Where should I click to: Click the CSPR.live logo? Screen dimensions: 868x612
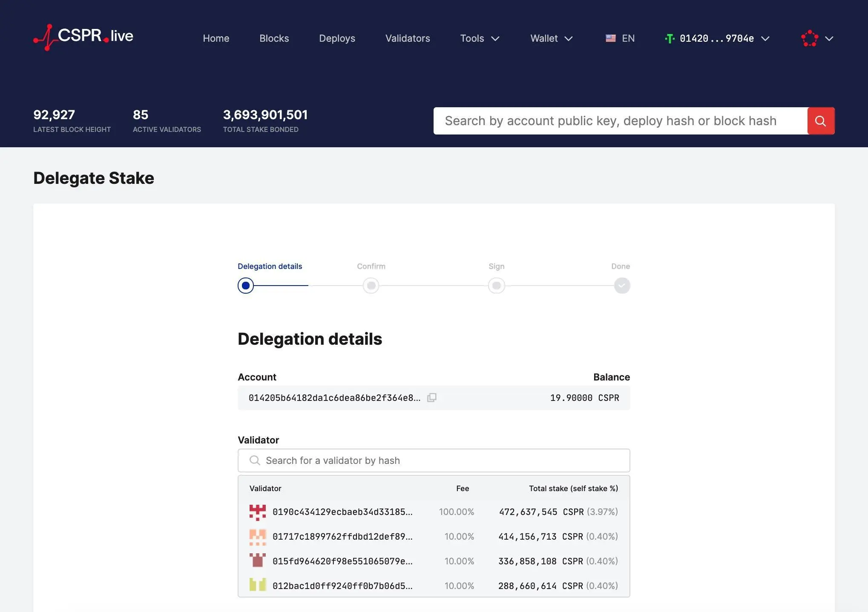(83, 37)
